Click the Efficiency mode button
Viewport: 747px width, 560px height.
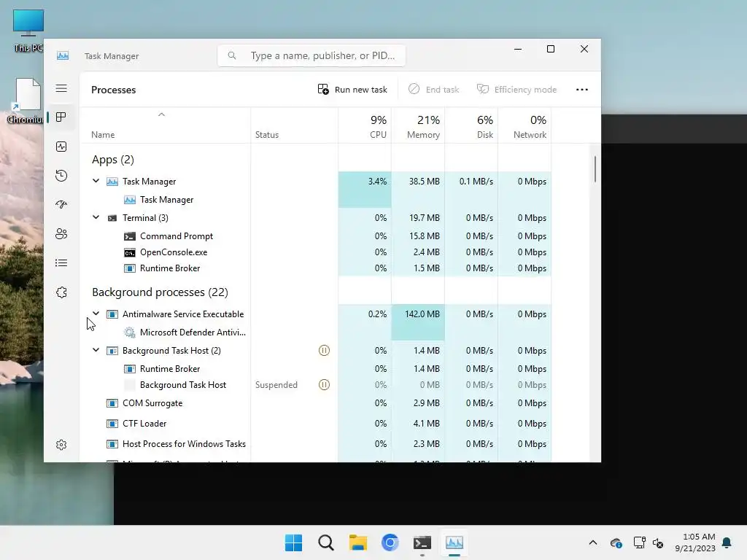click(517, 90)
